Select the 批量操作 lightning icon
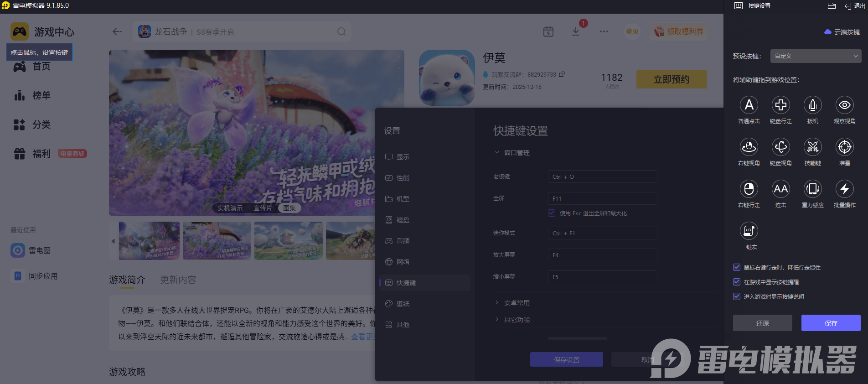The width and height of the screenshot is (868, 384). (x=844, y=189)
